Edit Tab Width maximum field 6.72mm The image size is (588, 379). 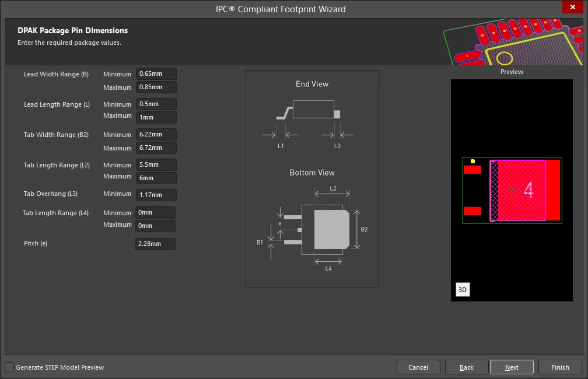pos(156,148)
